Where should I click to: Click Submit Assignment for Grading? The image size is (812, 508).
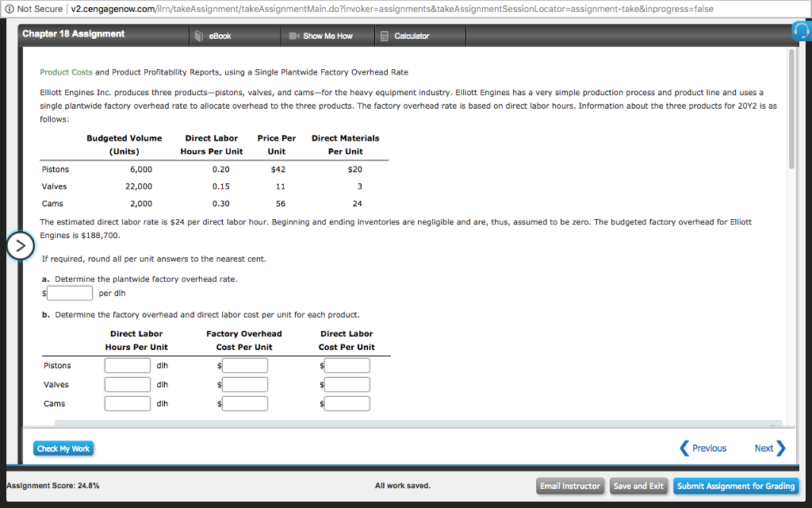pyautogui.click(x=735, y=486)
